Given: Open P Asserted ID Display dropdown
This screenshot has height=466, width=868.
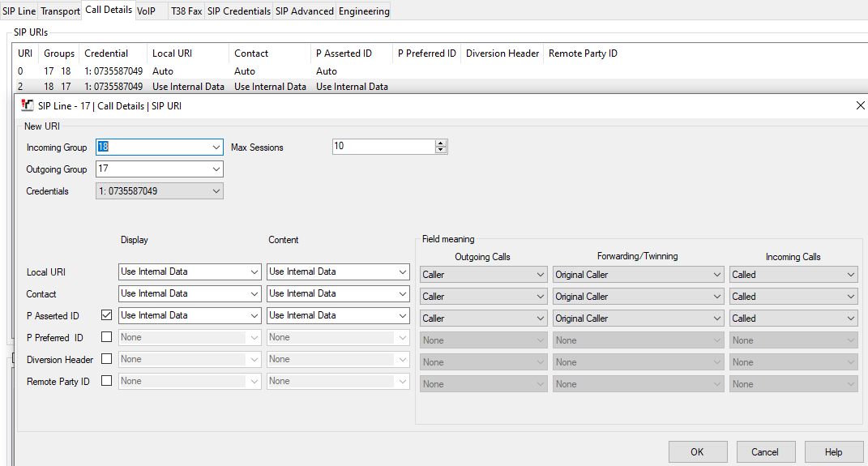Looking at the screenshot, I should click(x=254, y=315).
